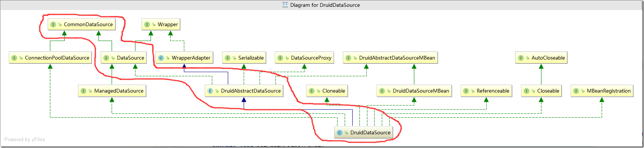Click the Serializable interface node
This screenshot has height=148, width=644.
pyautogui.click(x=244, y=58)
